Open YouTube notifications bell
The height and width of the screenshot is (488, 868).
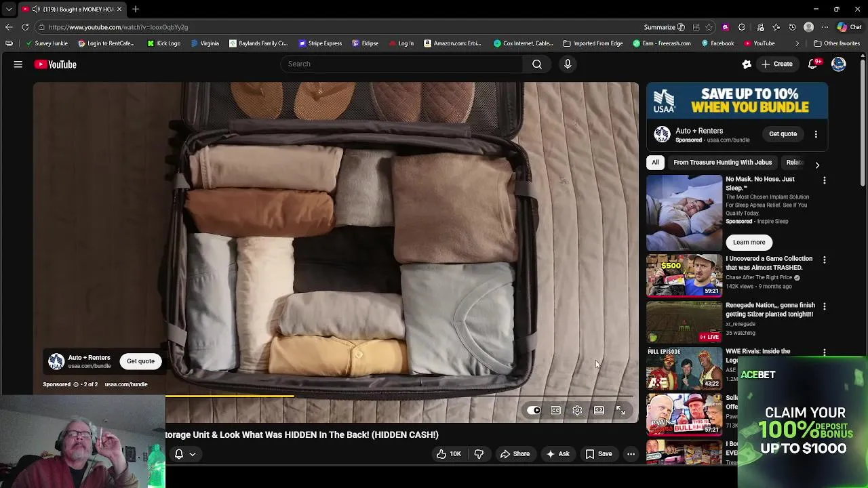tap(813, 64)
